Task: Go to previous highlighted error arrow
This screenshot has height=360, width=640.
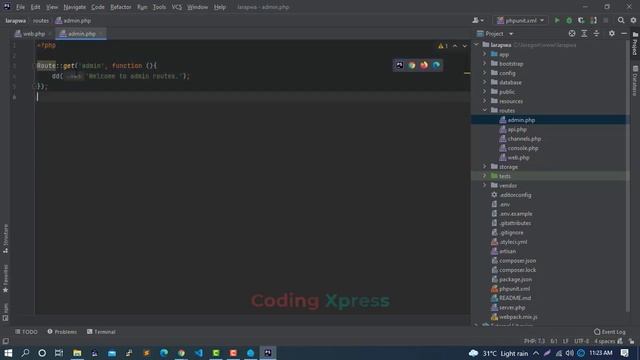Action: [455, 46]
